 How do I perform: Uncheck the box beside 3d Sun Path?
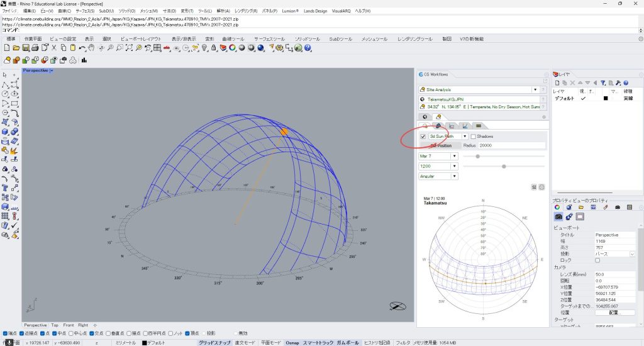tap(423, 137)
